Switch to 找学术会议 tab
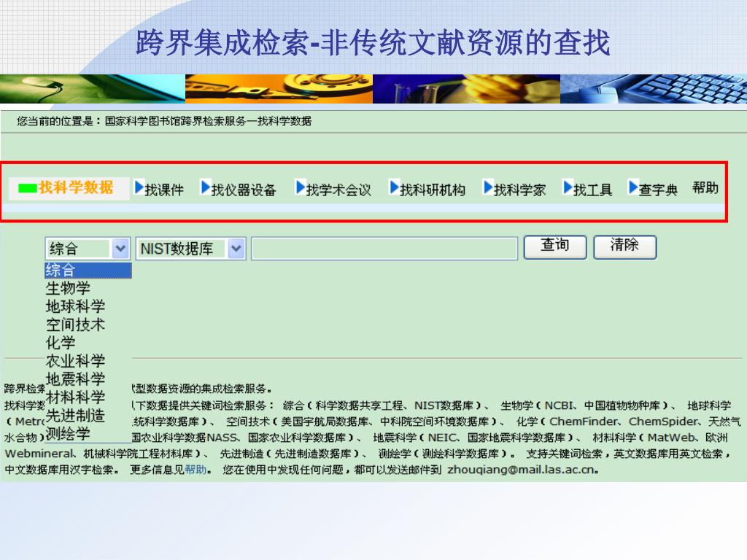Screen dimensions: 747x560 pos(338,190)
